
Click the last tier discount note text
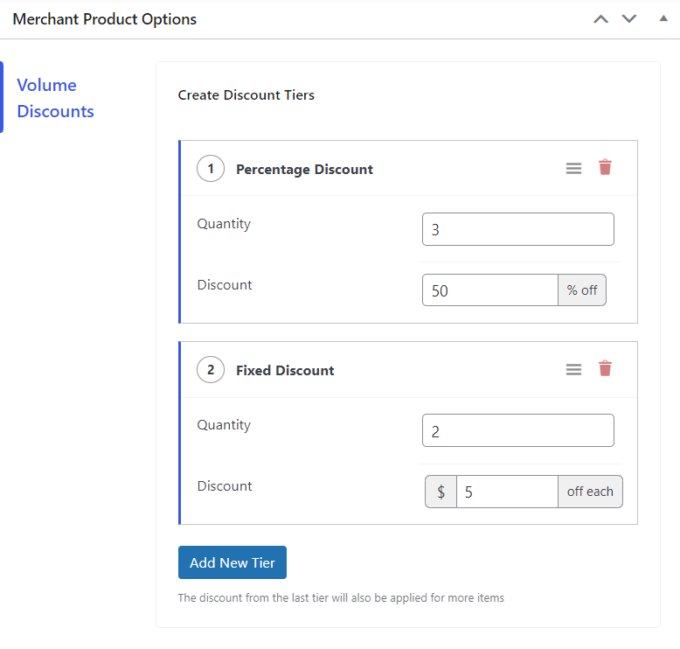[341, 598]
